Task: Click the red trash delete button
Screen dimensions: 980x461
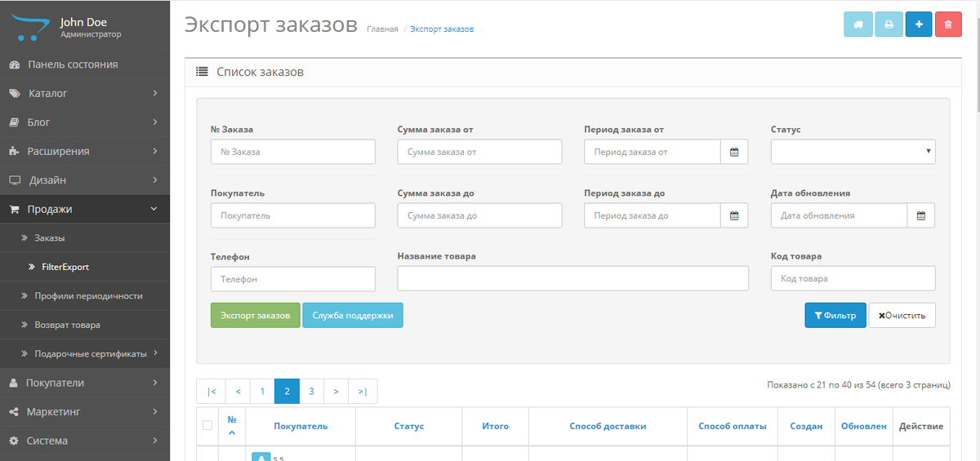Action: click(x=948, y=24)
